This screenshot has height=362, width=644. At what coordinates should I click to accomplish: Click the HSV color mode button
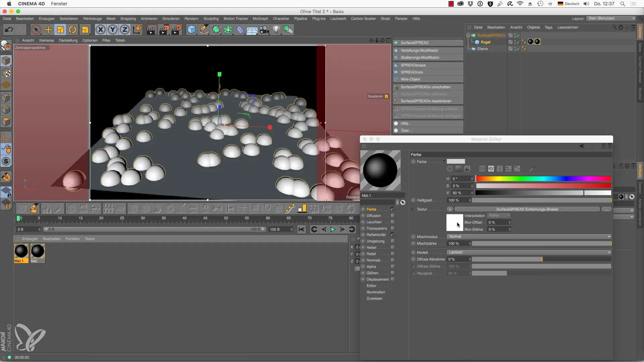(x=491, y=169)
